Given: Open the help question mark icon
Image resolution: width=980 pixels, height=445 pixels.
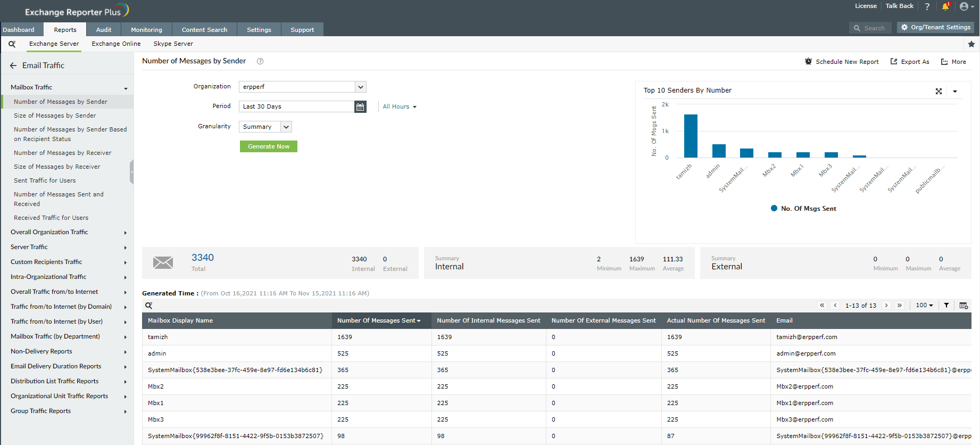Looking at the screenshot, I should (x=927, y=6).
